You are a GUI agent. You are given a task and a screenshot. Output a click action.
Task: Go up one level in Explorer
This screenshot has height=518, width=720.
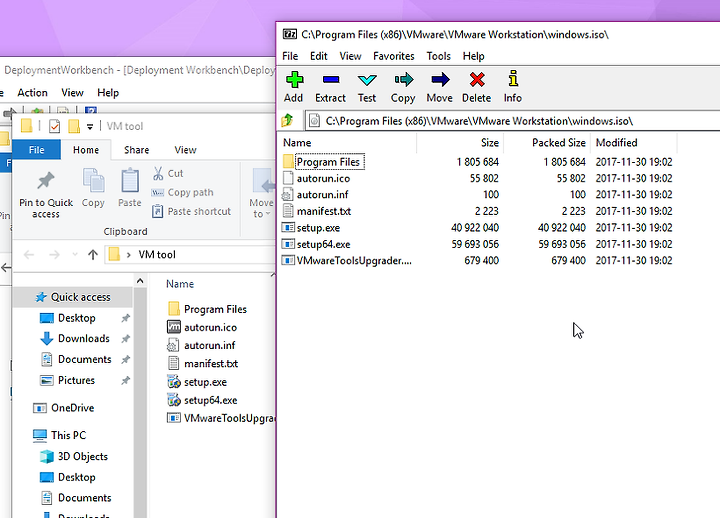pos(93,254)
